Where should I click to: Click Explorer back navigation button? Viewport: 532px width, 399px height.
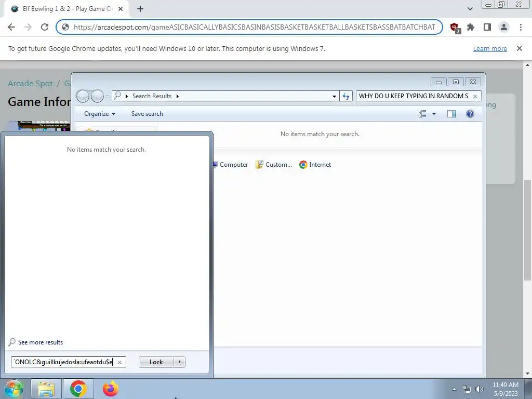pyautogui.click(x=83, y=96)
